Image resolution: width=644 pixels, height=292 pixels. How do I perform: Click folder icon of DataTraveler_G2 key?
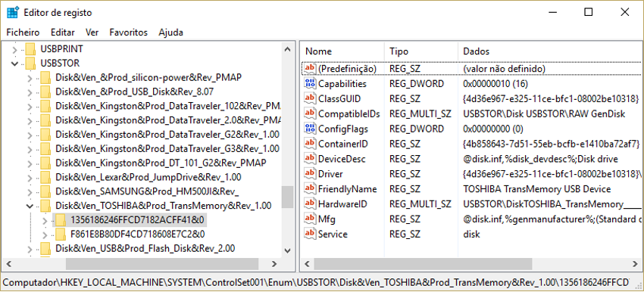coord(45,135)
